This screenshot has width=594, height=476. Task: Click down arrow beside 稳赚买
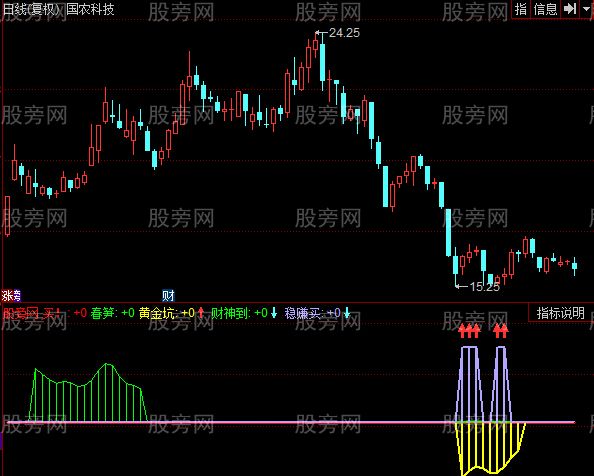point(346,313)
